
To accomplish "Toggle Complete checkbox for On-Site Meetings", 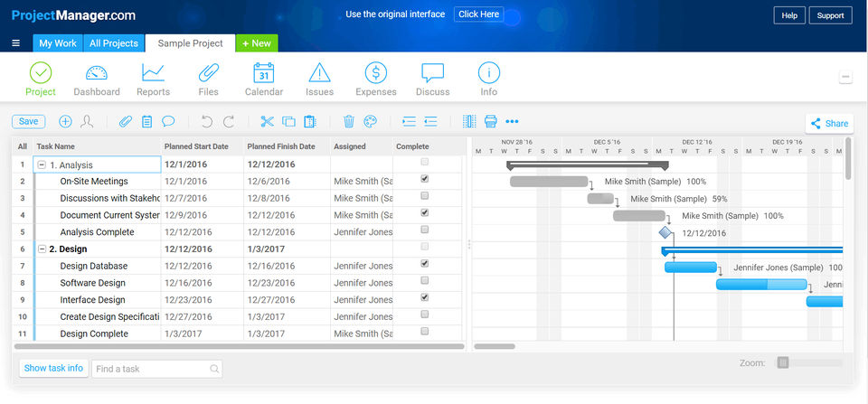I will point(425,179).
